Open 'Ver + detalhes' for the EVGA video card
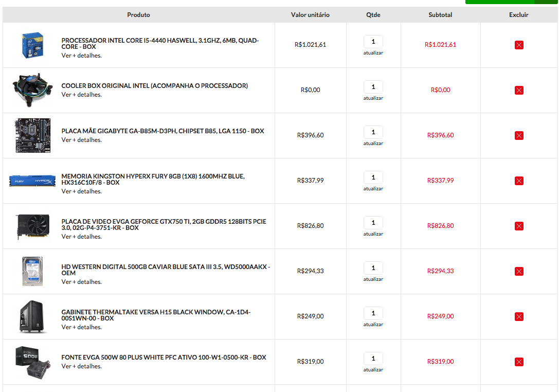Viewport: 559px width, 392px height. [82, 237]
